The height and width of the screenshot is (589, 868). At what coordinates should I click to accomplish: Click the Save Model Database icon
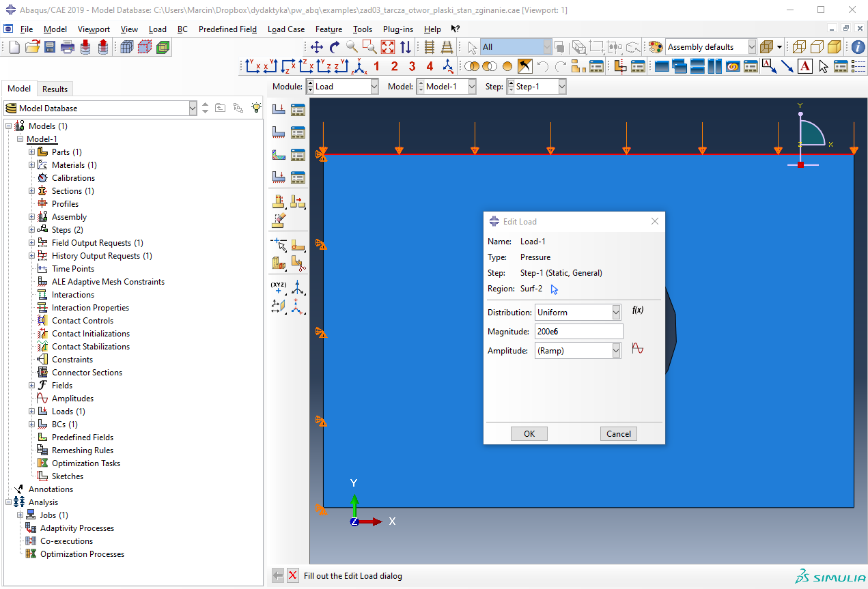click(50, 47)
